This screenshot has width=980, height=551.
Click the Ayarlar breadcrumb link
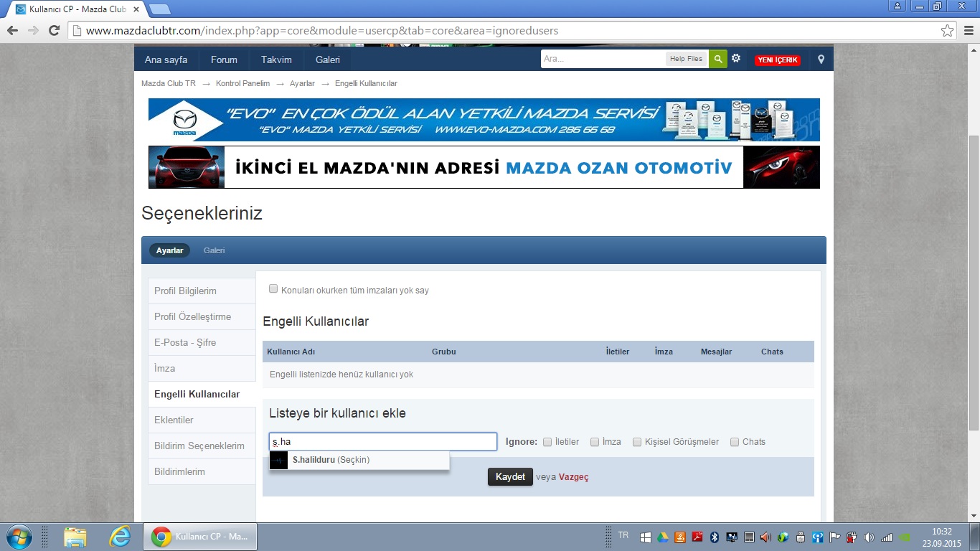coord(302,83)
